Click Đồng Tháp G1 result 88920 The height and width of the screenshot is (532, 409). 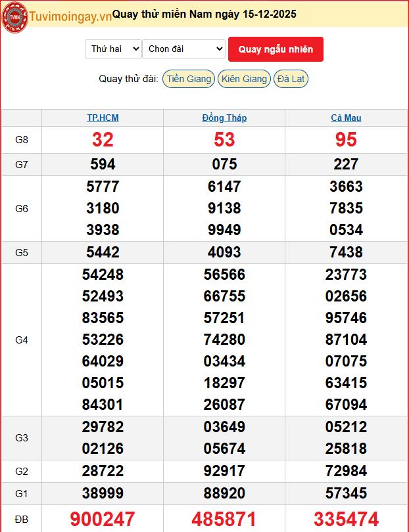click(224, 493)
